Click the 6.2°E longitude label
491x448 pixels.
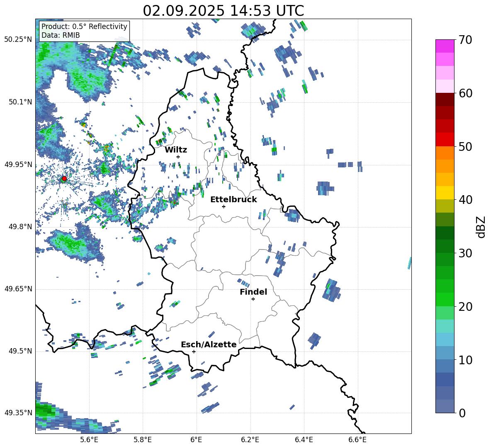(250, 440)
